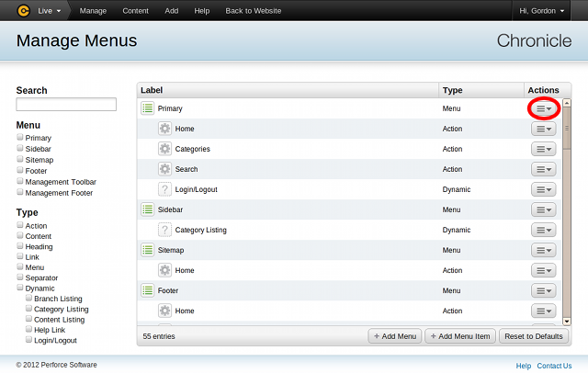This screenshot has width=588, height=373.
Task: Click the question mark icon beside Login/Logout
Action: pos(164,189)
